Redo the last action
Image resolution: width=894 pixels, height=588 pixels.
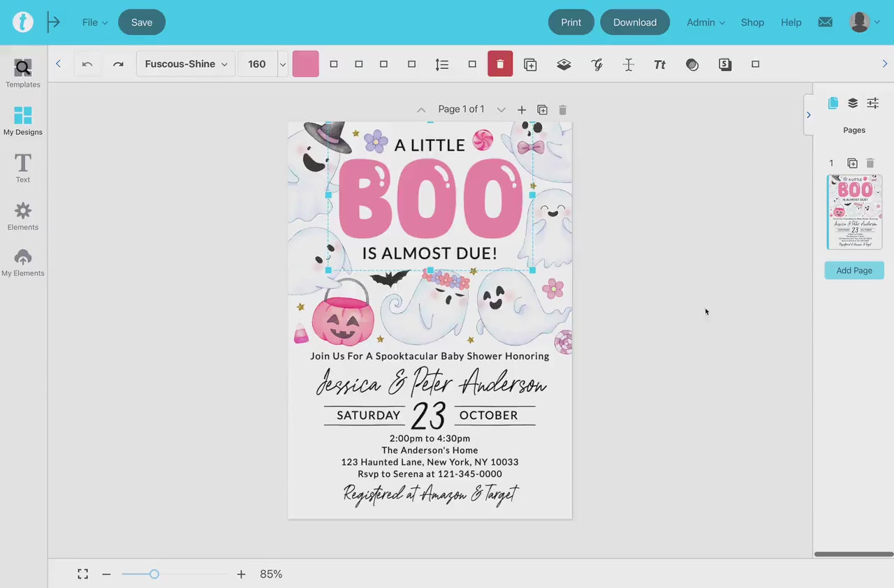point(118,64)
